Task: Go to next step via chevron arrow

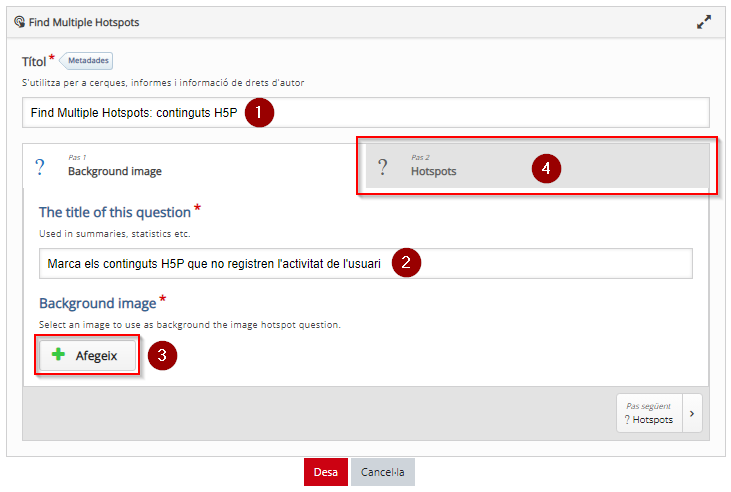Action: [692, 414]
